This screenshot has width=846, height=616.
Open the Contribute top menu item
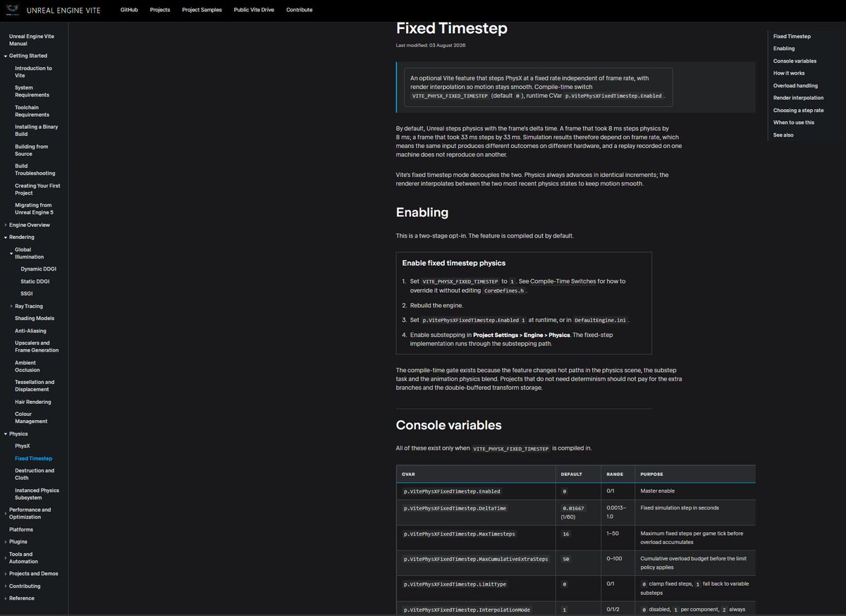(x=300, y=10)
